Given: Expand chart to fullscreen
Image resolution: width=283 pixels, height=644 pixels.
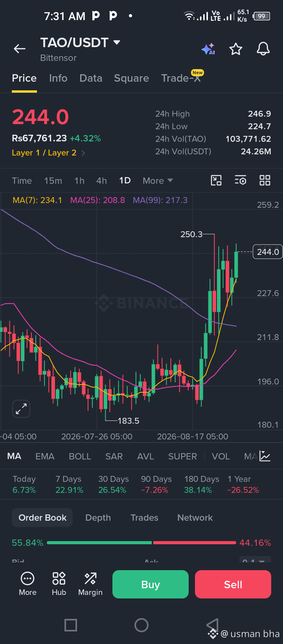Looking at the screenshot, I should 21,409.
